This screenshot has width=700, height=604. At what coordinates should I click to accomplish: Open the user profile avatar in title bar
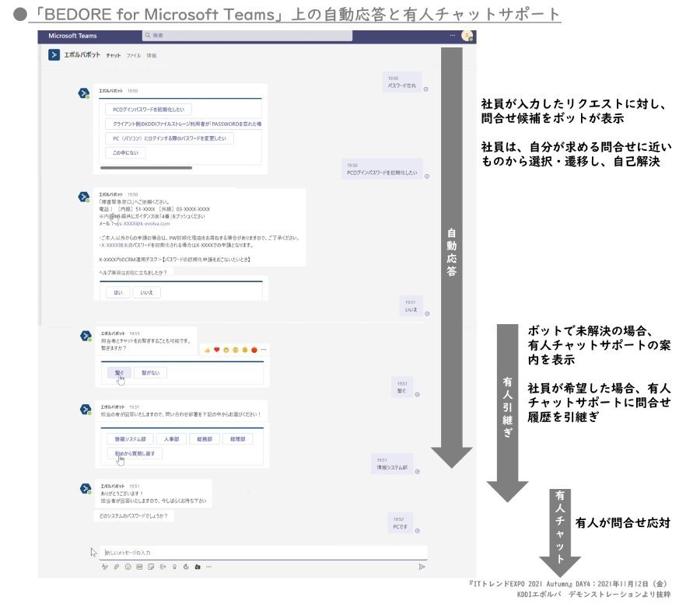click(467, 36)
